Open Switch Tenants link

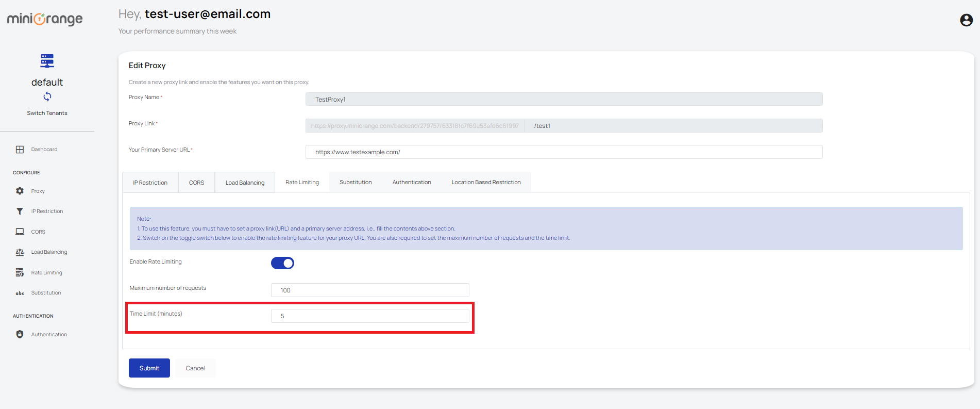click(47, 113)
